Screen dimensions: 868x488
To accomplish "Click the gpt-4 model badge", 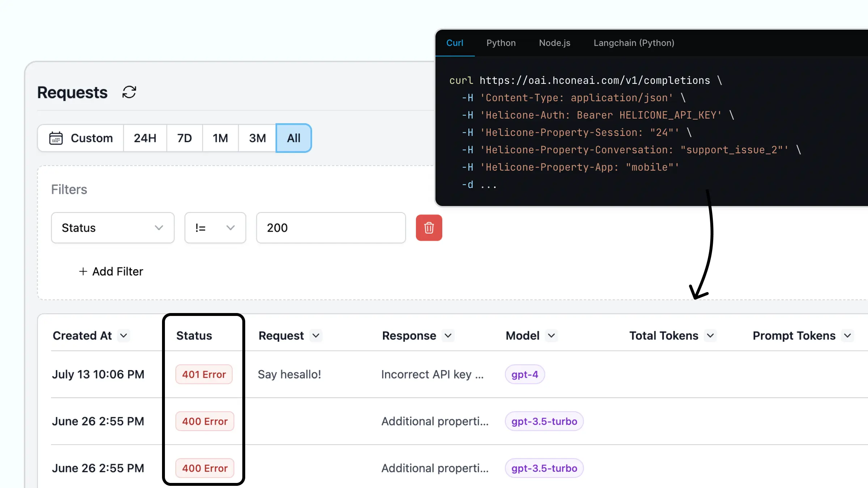I will [525, 374].
